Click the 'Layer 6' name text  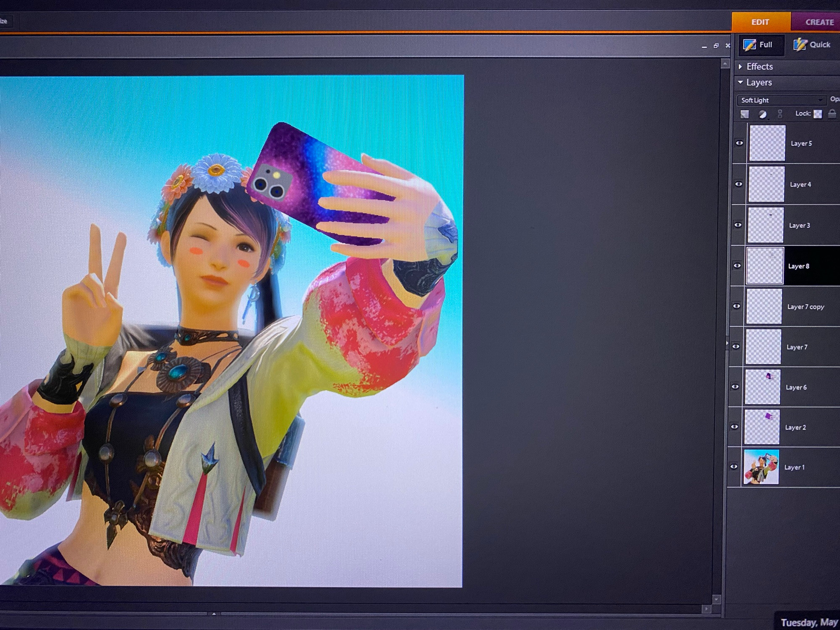[x=796, y=387]
